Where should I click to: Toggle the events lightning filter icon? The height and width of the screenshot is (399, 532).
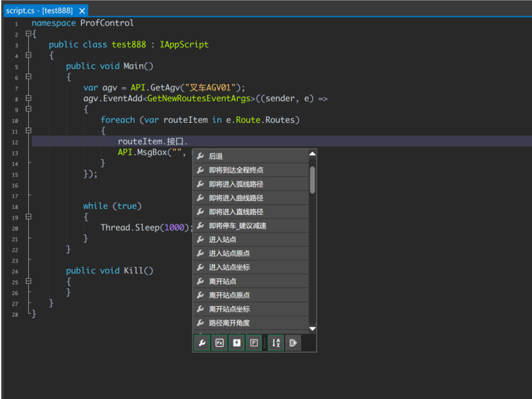(x=237, y=343)
